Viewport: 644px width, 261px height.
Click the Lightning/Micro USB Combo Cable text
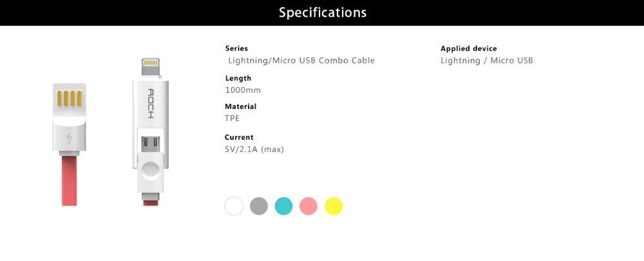(x=301, y=61)
